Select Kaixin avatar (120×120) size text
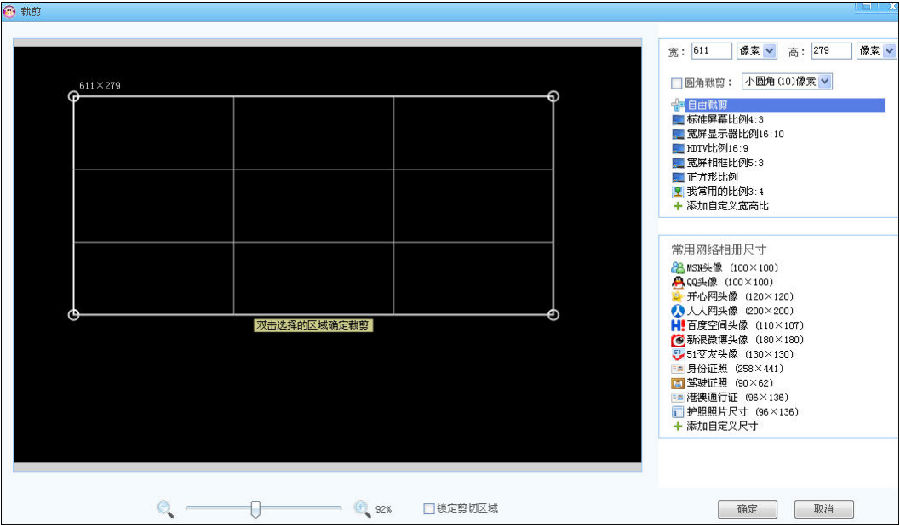900x525 pixels. click(x=740, y=297)
